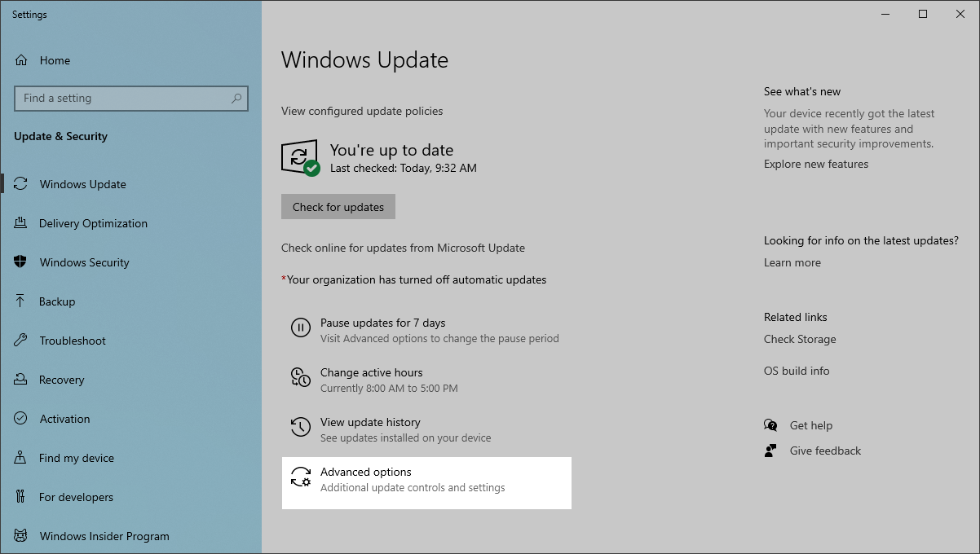Click the Change active hours clock icon
Image resolution: width=980 pixels, height=554 pixels.
301,377
